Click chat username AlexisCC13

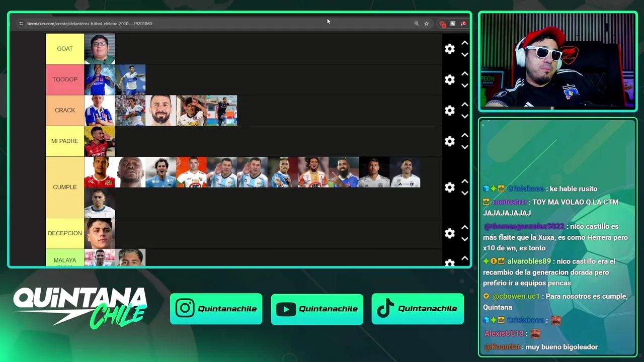click(x=504, y=333)
